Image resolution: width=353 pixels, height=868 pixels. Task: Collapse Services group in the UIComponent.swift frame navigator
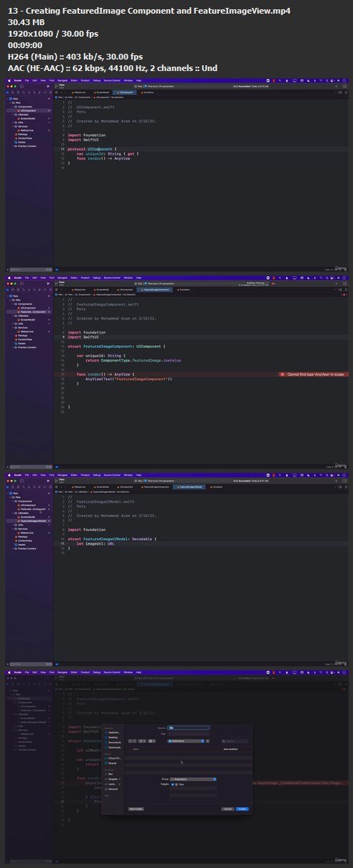click(x=14, y=126)
